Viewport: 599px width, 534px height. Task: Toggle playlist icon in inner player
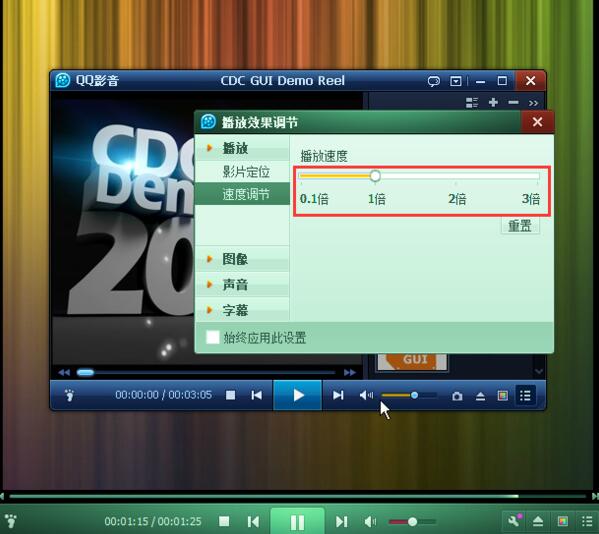coord(525,395)
